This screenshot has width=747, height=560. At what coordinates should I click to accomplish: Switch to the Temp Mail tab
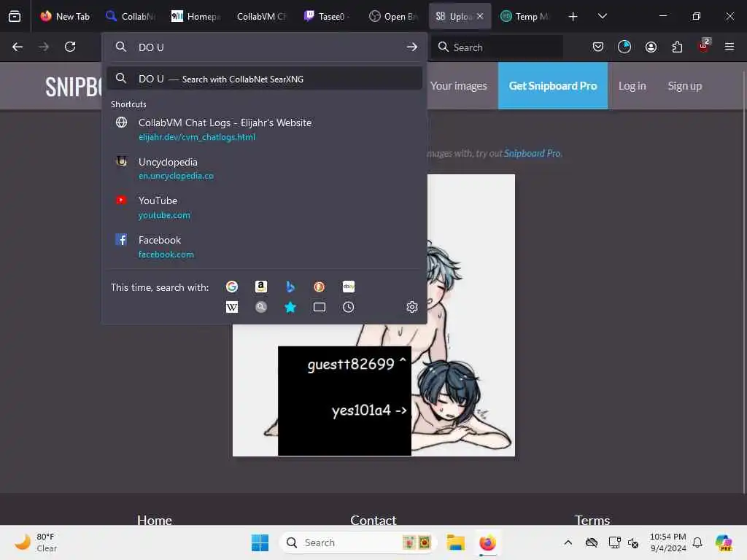click(525, 16)
